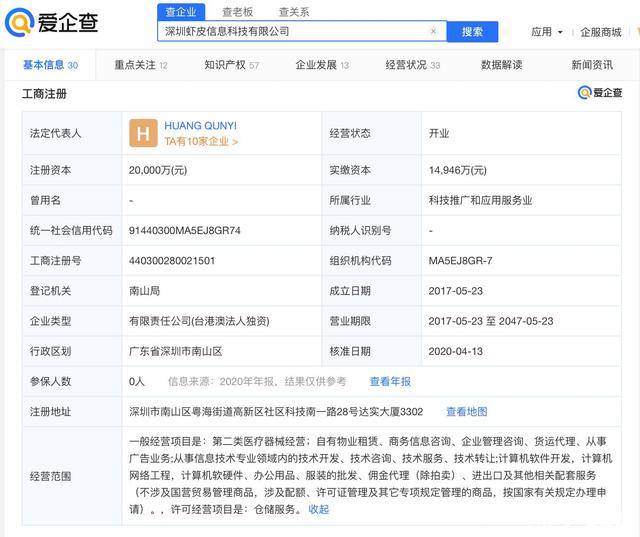Image resolution: width=640 pixels, height=537 pixels.
Task: Click the registered address ending 达实大厦3302
Action: point(276,412)
